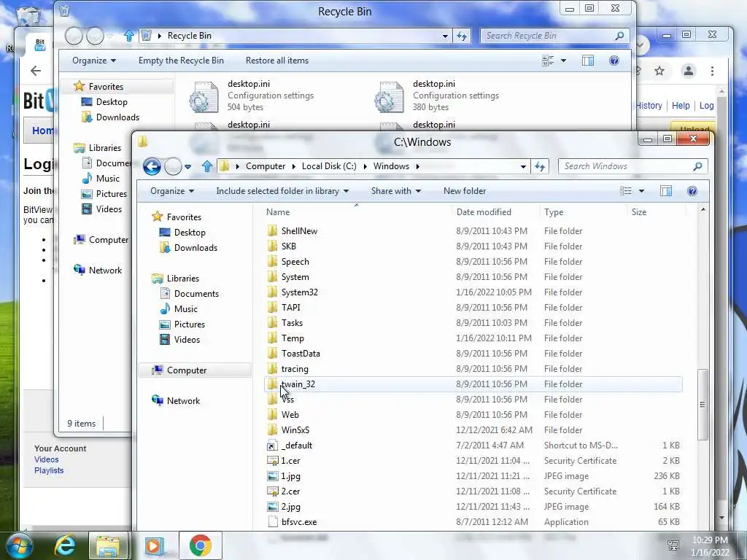This screenshot has height=560, width=747.
Task: Select the WinSxS folder row
Action: [x=473, y=430]
